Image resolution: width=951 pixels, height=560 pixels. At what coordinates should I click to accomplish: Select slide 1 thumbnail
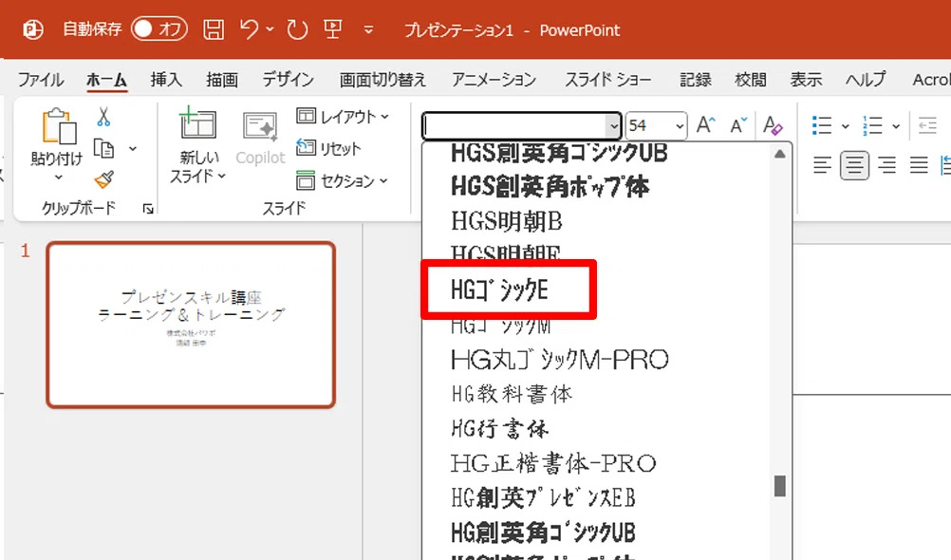point(191,325)
